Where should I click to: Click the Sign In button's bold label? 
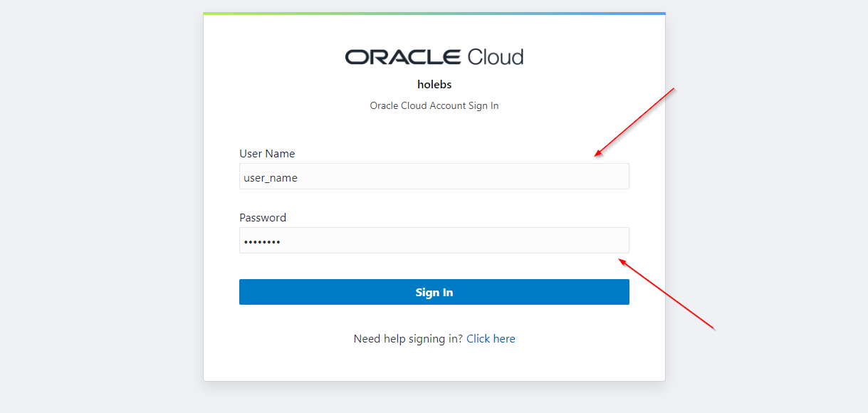[x=434, y=291]
